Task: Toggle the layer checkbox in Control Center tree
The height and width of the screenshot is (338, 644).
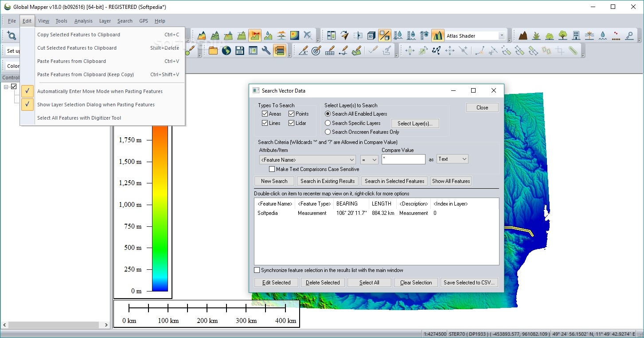Action: (x=14, y=87)
